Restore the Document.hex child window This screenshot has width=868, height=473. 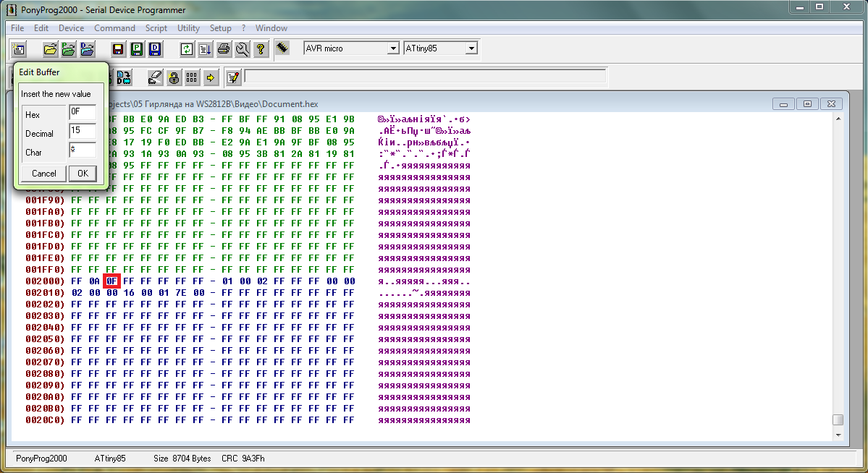[807, 104]
